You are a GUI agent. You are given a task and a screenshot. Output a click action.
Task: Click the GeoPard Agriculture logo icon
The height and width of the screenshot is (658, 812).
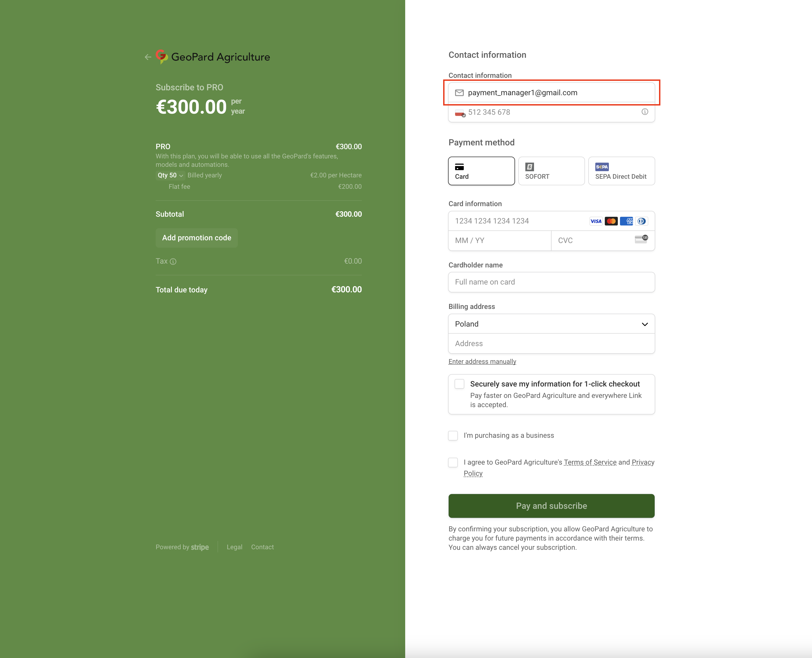tap(162, 56)
